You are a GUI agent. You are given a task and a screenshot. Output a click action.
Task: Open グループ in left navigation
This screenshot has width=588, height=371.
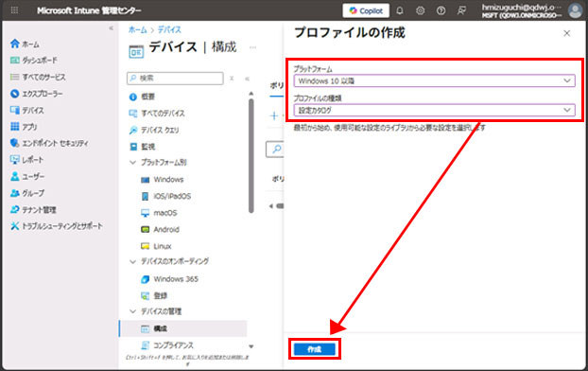[x=27, y=193]
